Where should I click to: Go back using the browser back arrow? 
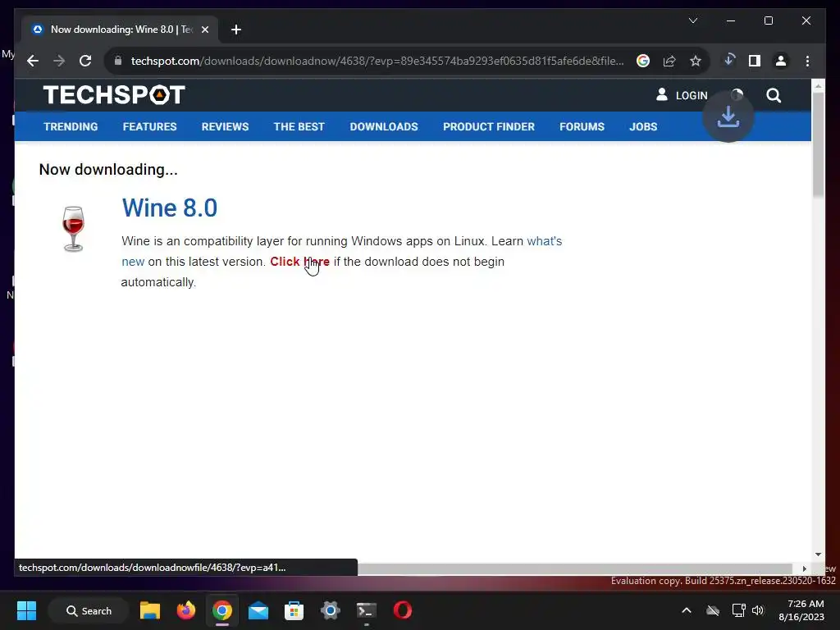pyautogui.click(x=33, y=61)
